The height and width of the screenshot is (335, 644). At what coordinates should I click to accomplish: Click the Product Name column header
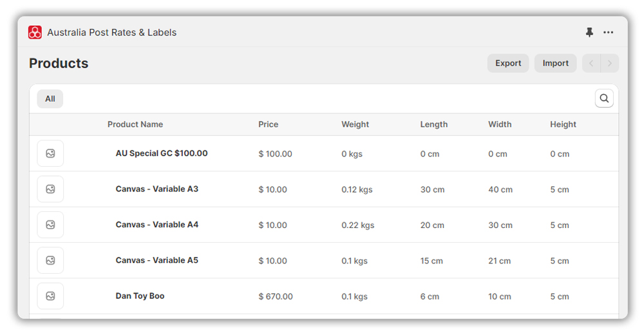coord(135,124)
